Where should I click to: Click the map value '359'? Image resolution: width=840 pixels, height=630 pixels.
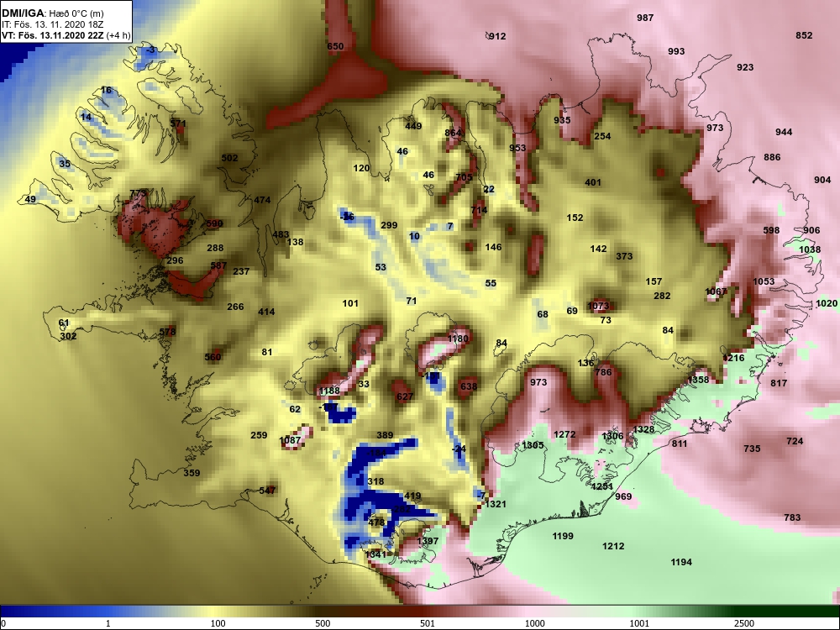(192, 473)
